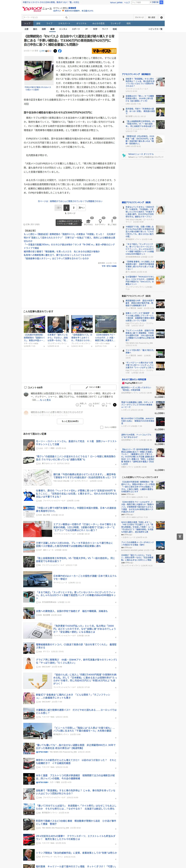Select the みんなの意見 menu item

99,24
